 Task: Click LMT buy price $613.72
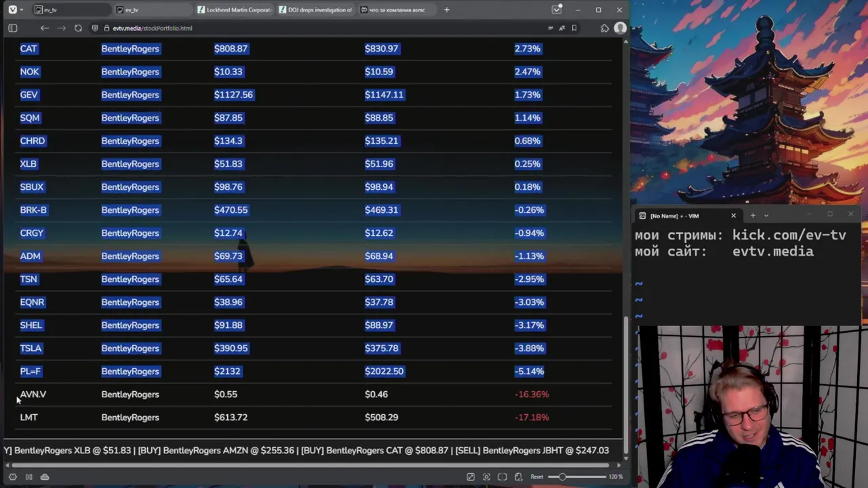pos(231,418)
